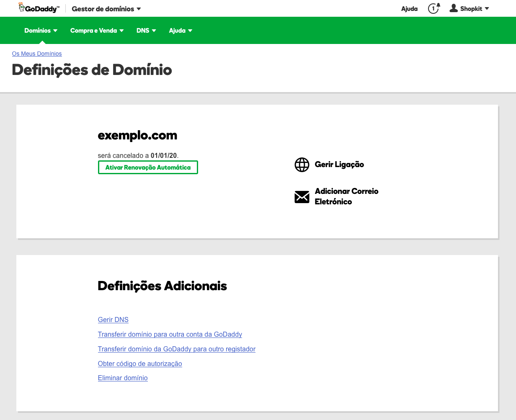This screenshot has height=420, width=516.
Task: Open the Domínios menu in green bar
Action: click(x=41, y=31)
